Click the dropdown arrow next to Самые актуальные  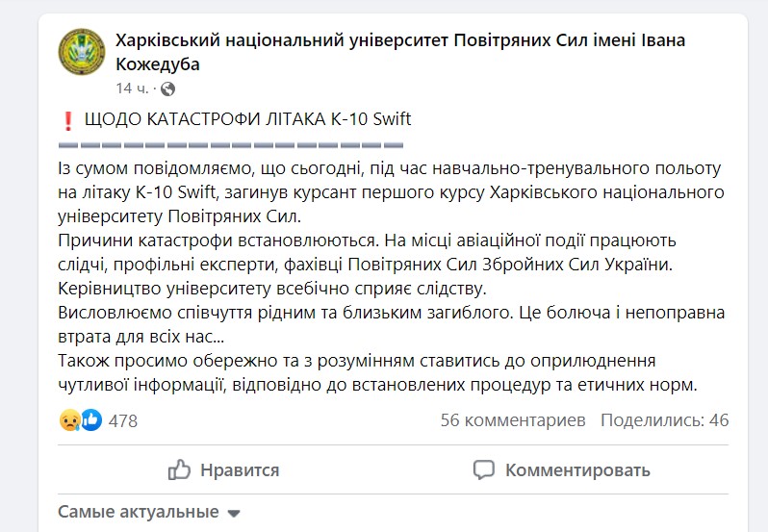tap(234, 514)
